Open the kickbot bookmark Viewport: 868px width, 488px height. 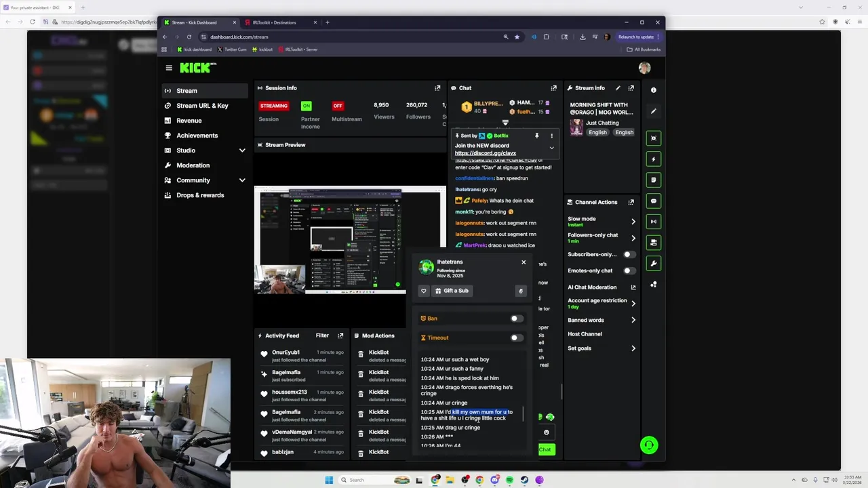(262, 49)
